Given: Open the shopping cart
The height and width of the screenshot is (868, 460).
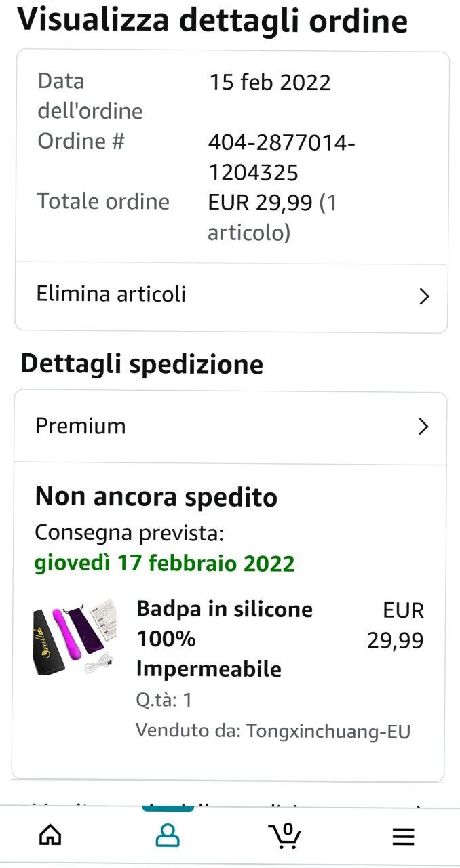Looking at the screenshot, I should [284, 835].
